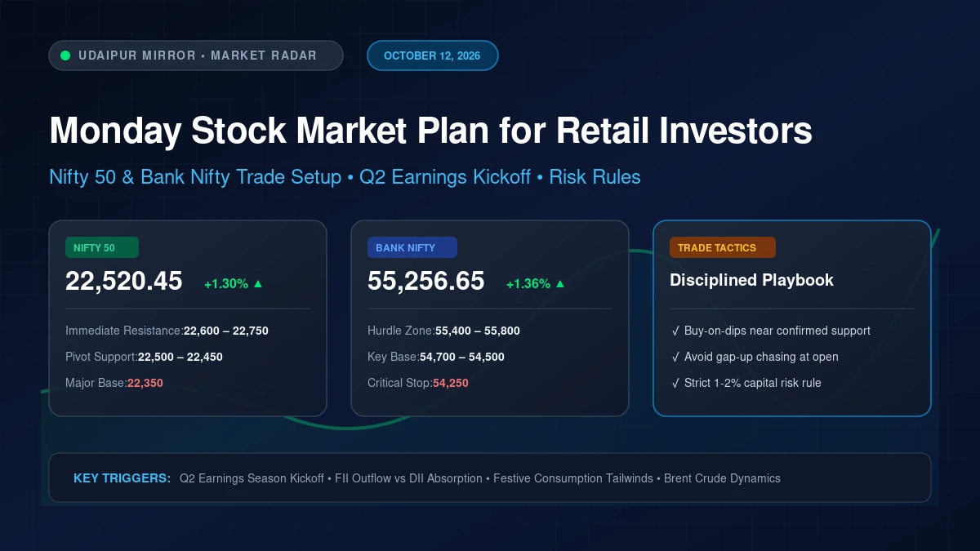Click Brent Crude Dynamics trigger
Viewport: 980px width, 551px height.
pyautogui.click(x=722, y=478)
